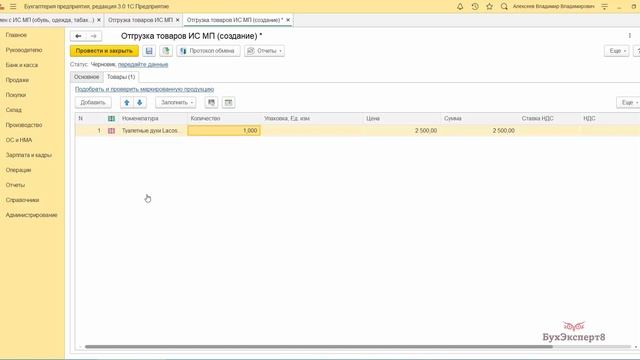The image size is (640, 360).
Task: Click the Количество field with 1,000
Action: tap(224, 131)
